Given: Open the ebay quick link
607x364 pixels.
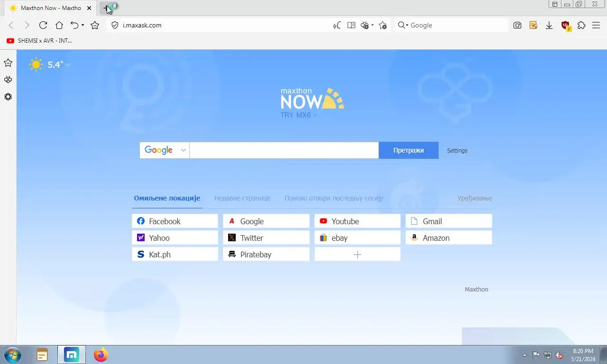Looking at the screenshot, I should click(x=358, y=237).
